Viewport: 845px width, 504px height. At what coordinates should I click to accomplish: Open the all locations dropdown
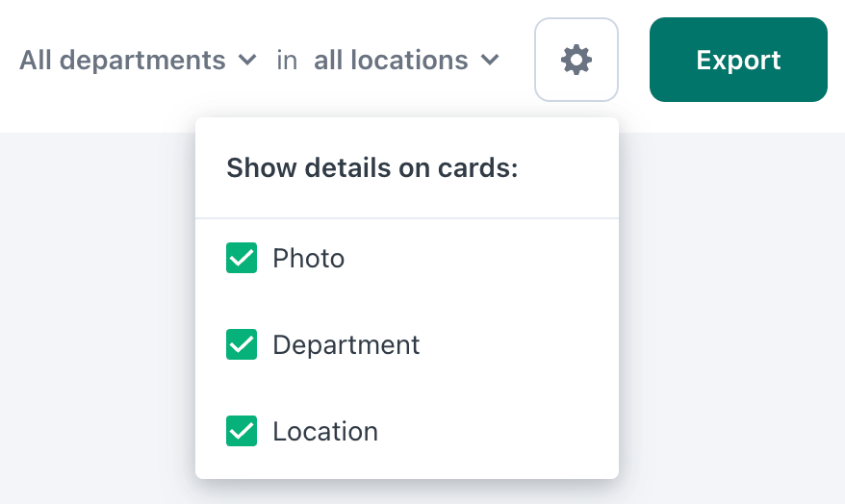(407, 60)
